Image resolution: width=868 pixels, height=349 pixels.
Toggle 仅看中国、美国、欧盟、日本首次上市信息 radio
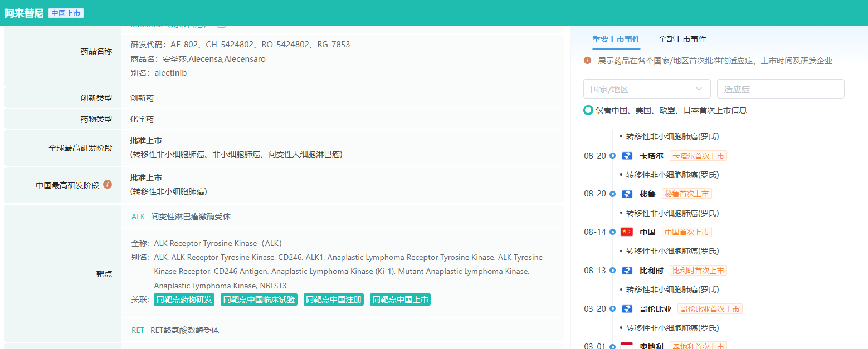[x=588, y=110]
